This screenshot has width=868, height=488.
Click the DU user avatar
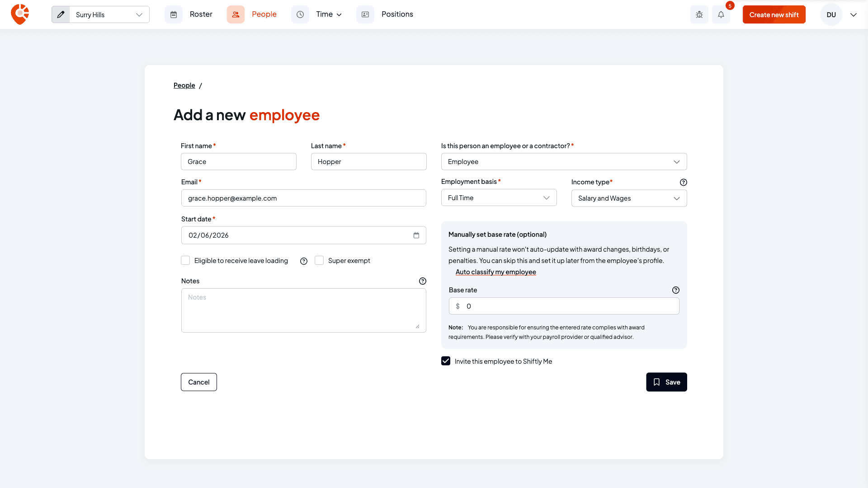tap(831, 14)
